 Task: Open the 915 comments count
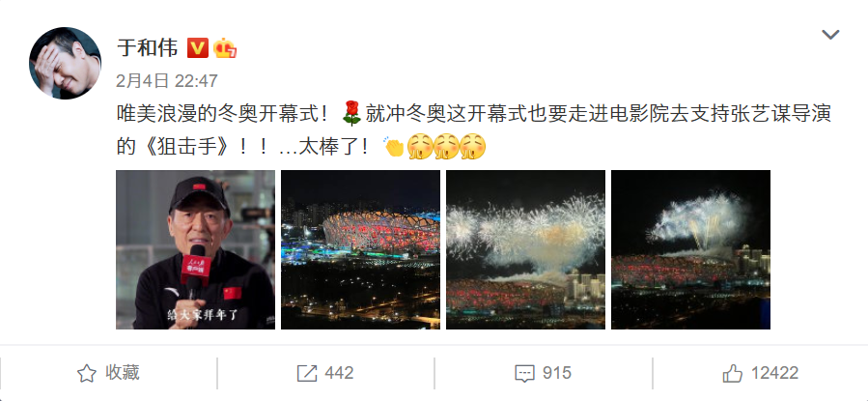coord(556,373)
